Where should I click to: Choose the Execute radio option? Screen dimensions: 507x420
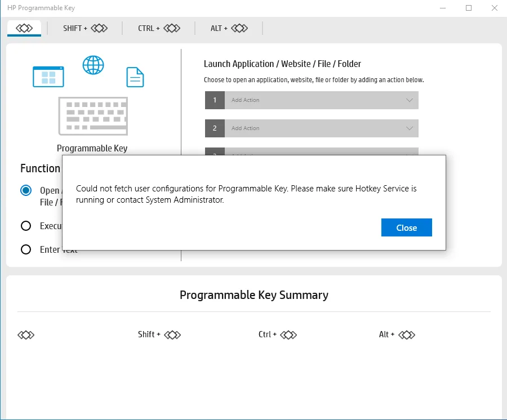[26, 226]
